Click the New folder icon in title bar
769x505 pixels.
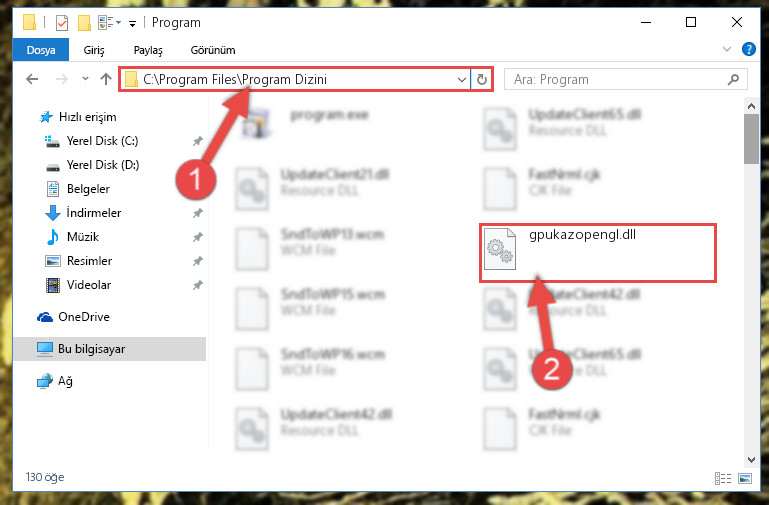[x=84, y=23]
